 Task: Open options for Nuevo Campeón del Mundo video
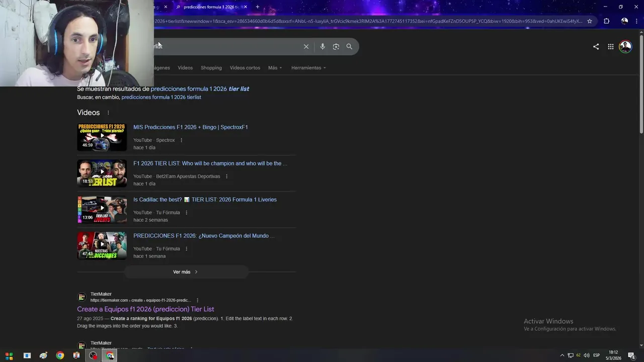[187, 249]
